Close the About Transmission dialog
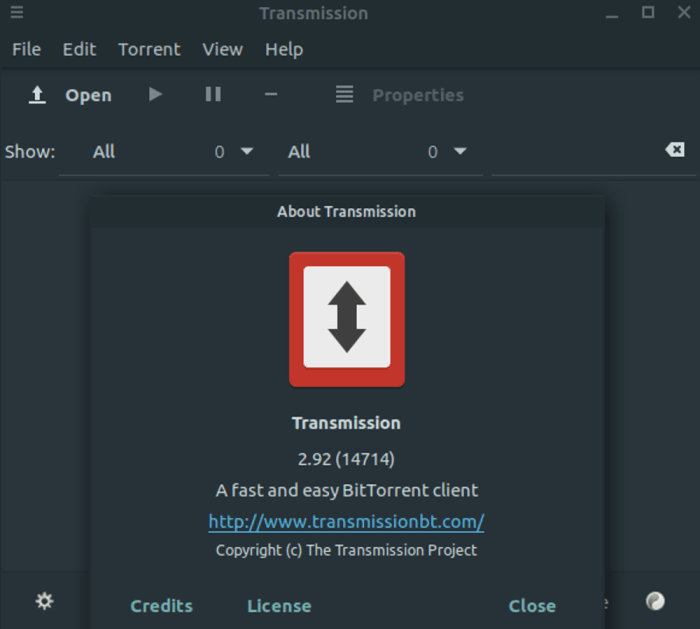700x629 pixels. (x=532, y=606)
